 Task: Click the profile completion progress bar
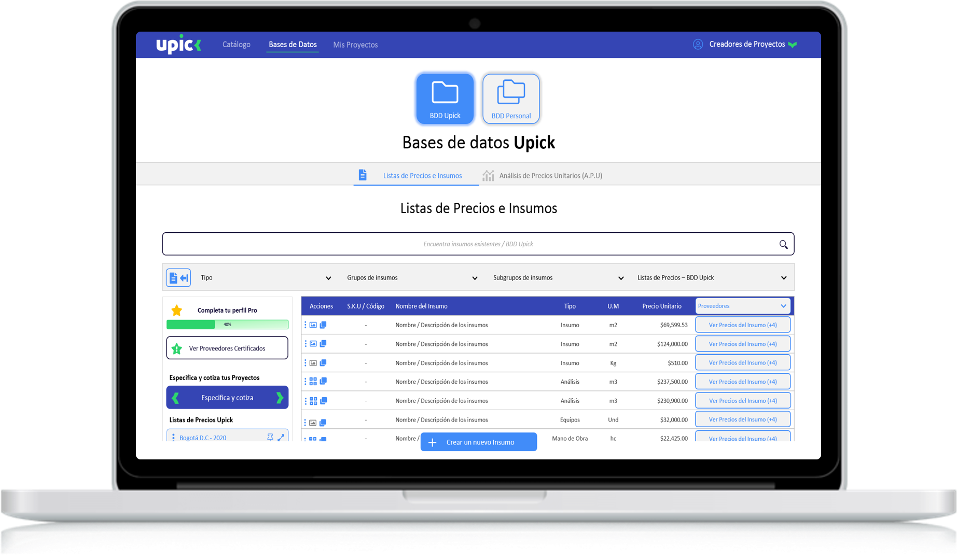tap(227, 325)
